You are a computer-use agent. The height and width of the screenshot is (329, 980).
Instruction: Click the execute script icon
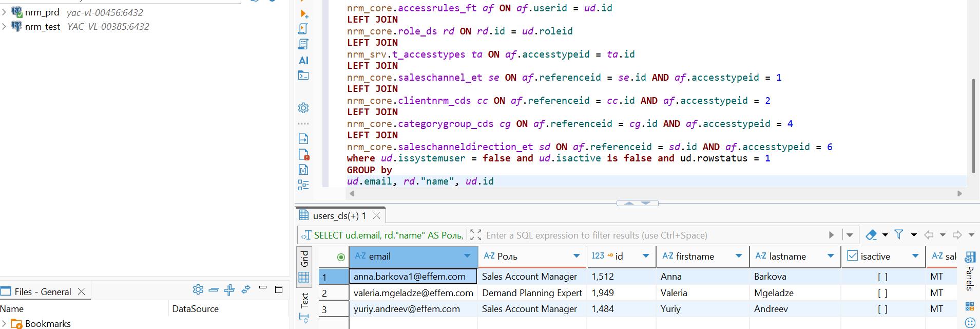tap(303, 29)
